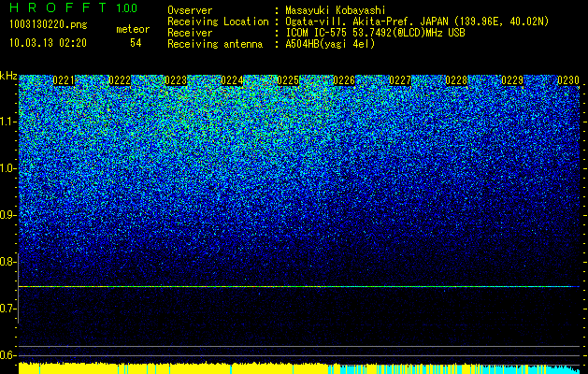Click the HROFFT 1.0.0 title text
Screen dimensions: 588x374
point(74,7)
